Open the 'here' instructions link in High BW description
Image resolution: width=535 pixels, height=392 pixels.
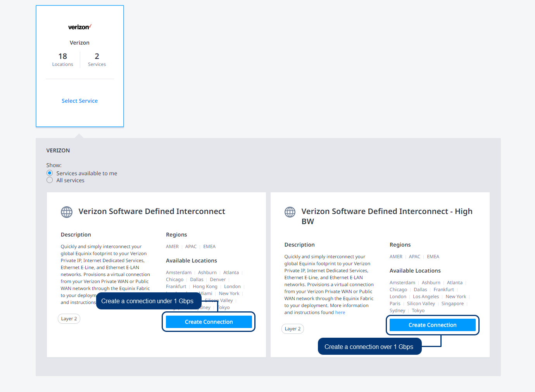tap(340, 313)
